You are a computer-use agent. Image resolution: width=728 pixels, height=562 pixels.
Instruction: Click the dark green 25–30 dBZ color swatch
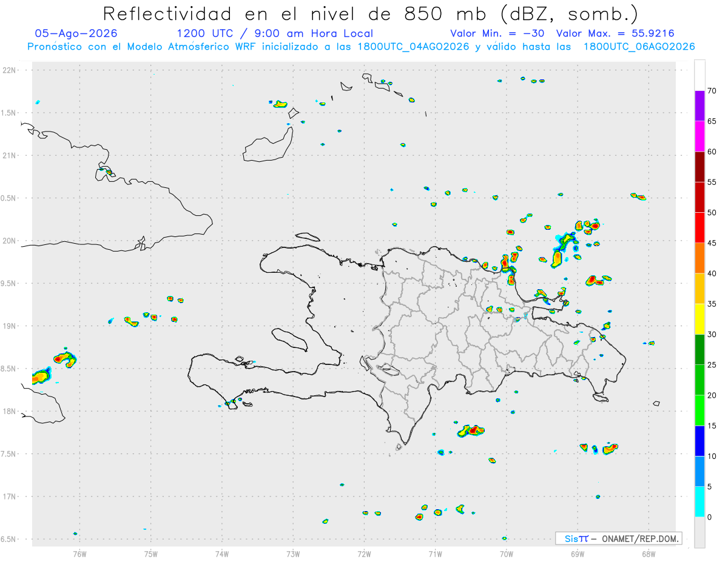[700, 349]
